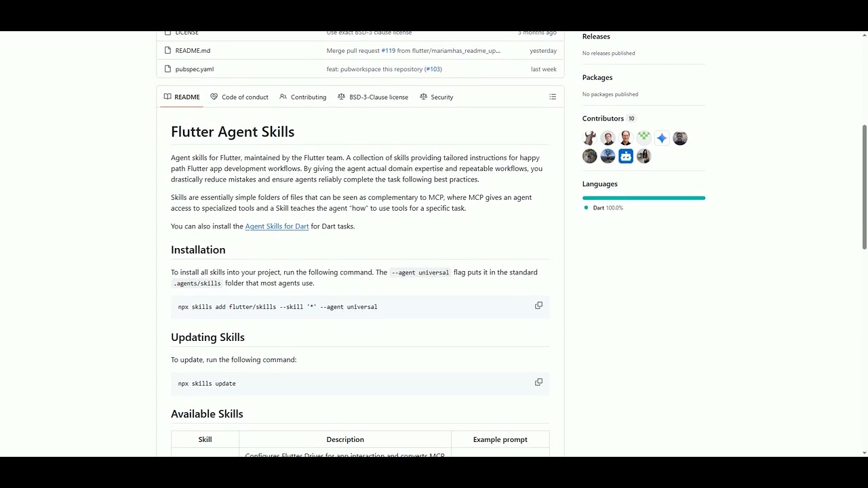Image resolution: width=868 pixels, height=488 pixels.
Task: Follow the Agent Skills for Dart link
Action: click(277, 226)
